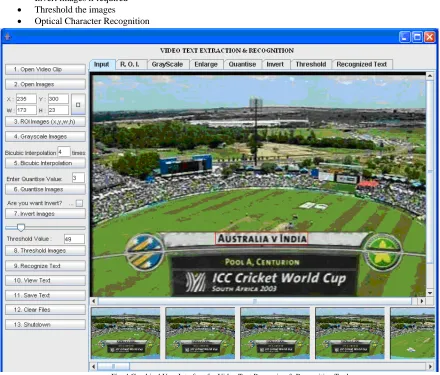Close the application window
Image resolution: width=440 pixels, height=375 pixels.
429,37
